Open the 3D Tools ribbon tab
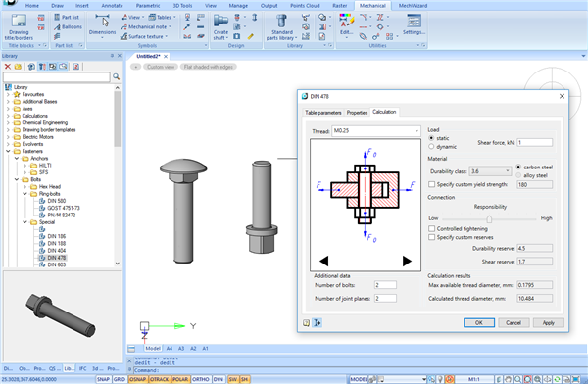Screen dimensions: 588x384 (x=182, y=6)
